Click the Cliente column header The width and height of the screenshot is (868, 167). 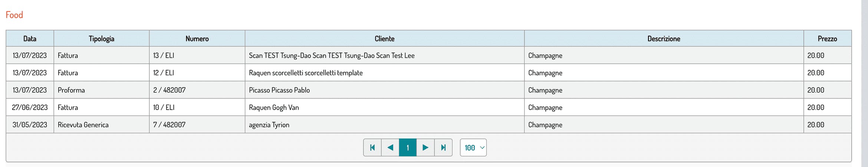[384, 39]
